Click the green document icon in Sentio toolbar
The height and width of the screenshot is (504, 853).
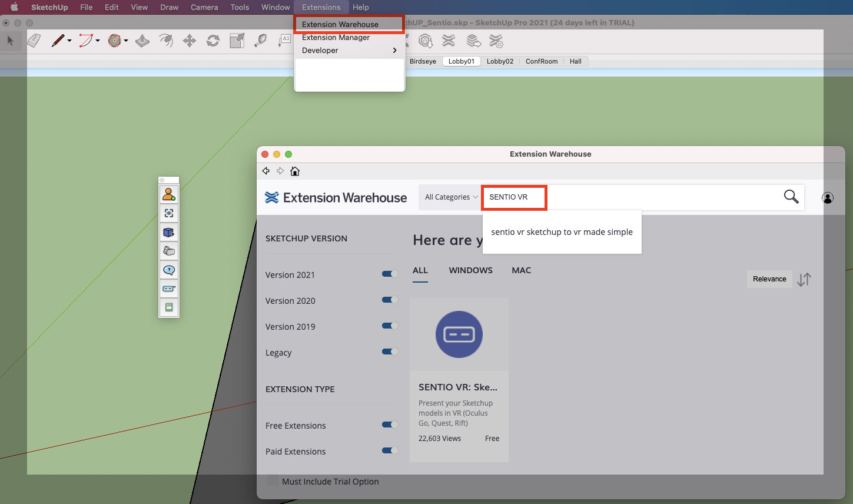169,307
